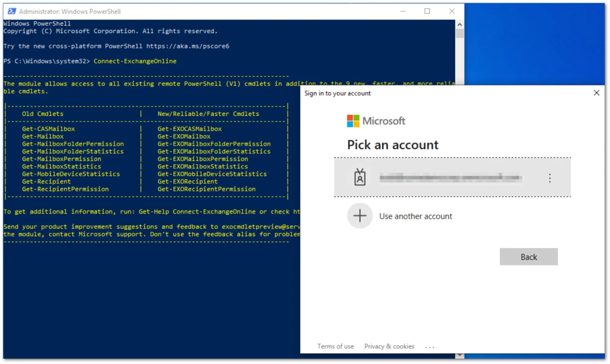
Task: Click the plus icon for another account
Action: [x=359, y=216]
